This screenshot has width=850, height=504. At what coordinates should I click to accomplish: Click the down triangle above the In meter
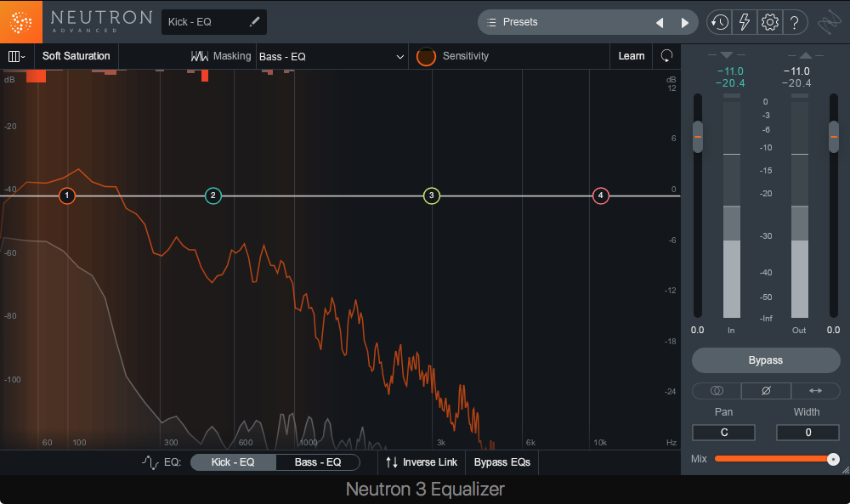[x=727, y=54]
